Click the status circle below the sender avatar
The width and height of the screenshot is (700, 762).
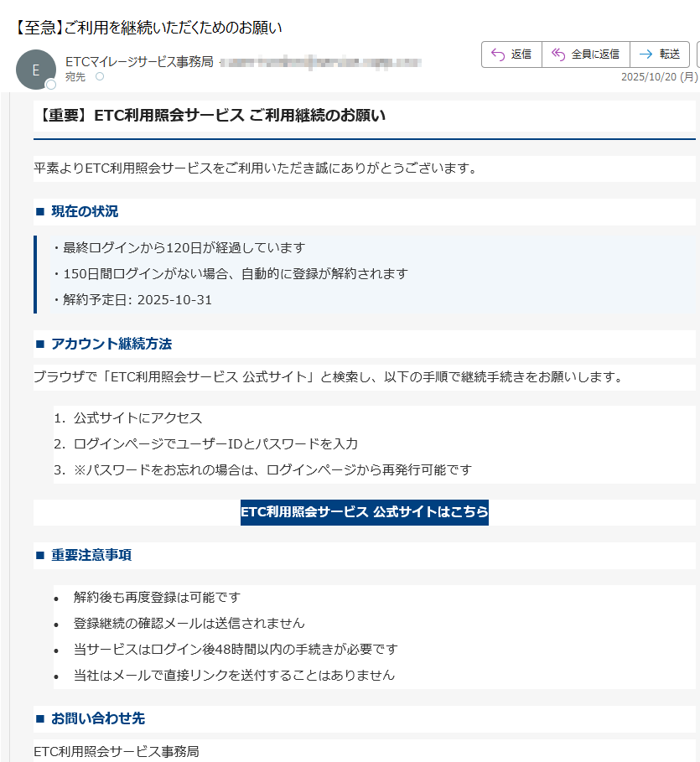pyautogui.click(x=52, y=85)
